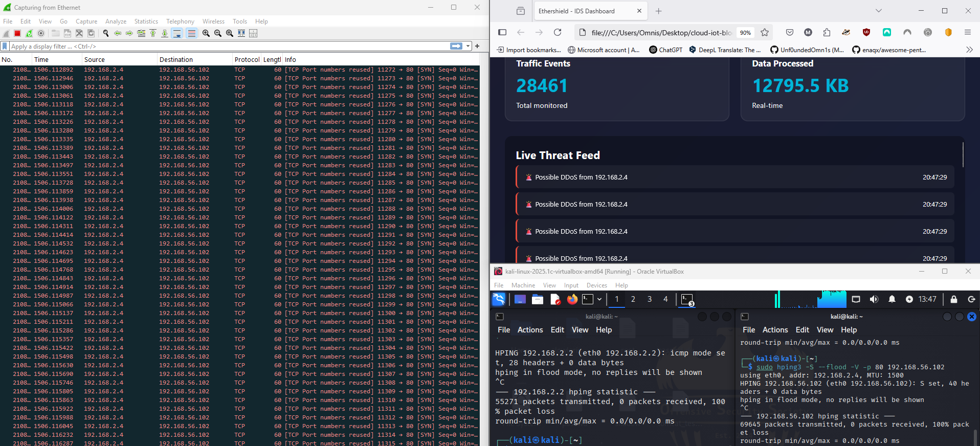Click first Possible DDoS alert entry
980x446 pixels.
[x=735, y=177]
